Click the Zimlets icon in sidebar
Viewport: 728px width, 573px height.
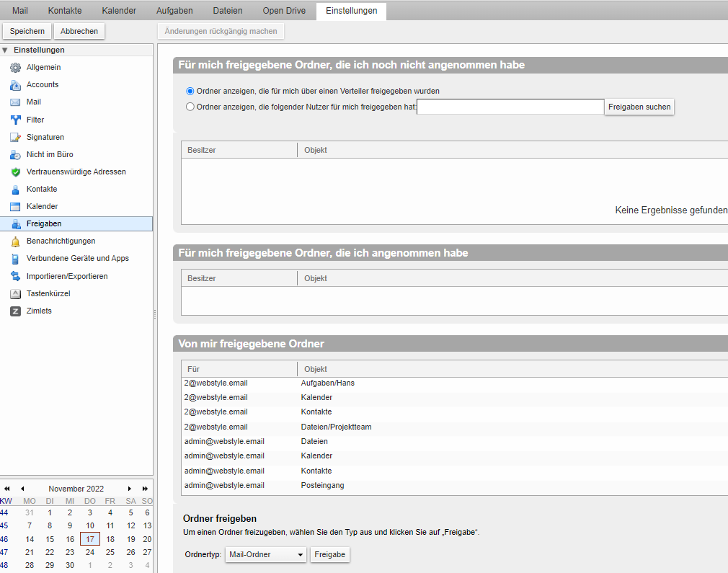pyautogui.click(x=15, y=311)
